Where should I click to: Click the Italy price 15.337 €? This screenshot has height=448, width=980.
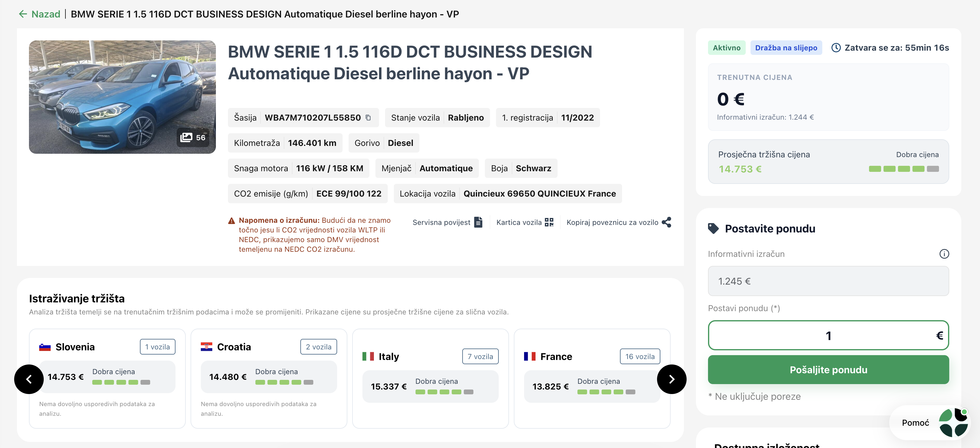coord(389,387)
